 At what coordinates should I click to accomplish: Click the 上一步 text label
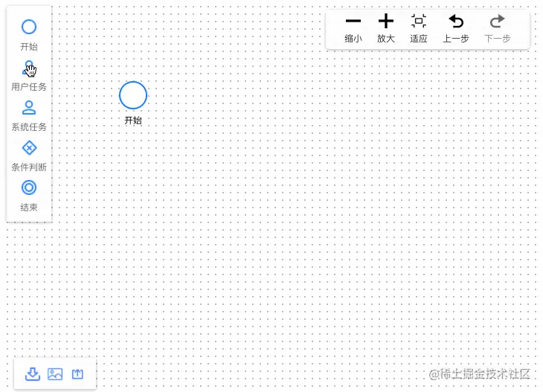tap(456, 39)
